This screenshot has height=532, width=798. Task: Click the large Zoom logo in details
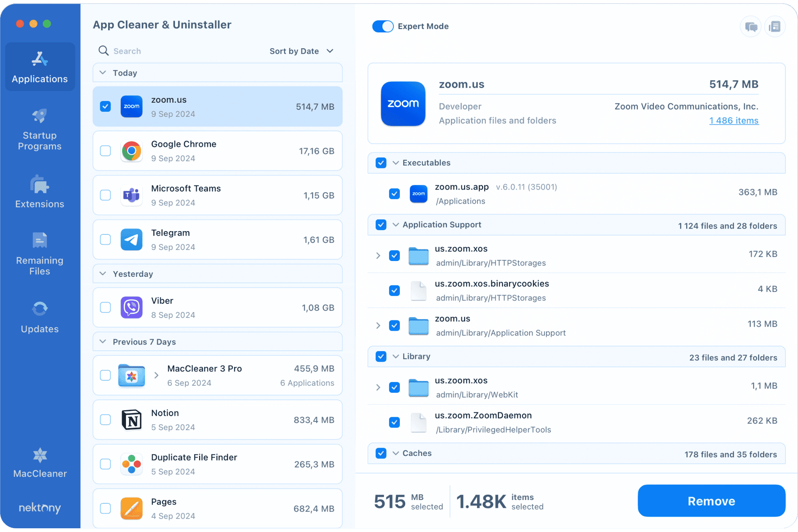pos(403,103)
